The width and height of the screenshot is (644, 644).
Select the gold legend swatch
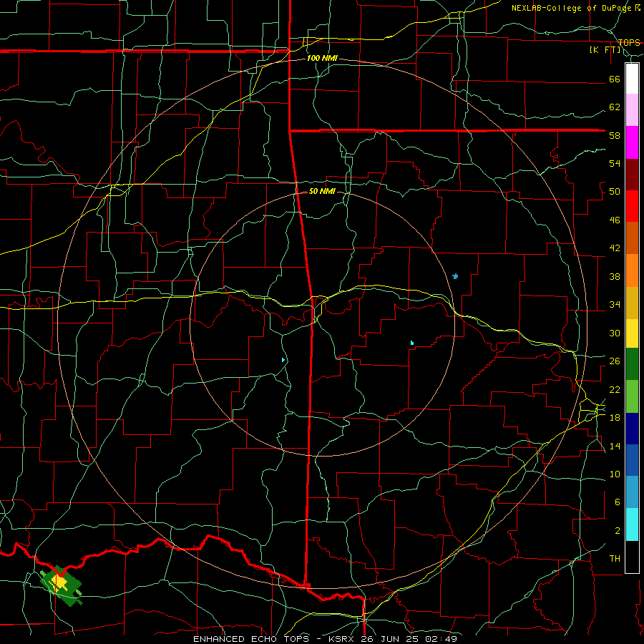pos(632,303)
